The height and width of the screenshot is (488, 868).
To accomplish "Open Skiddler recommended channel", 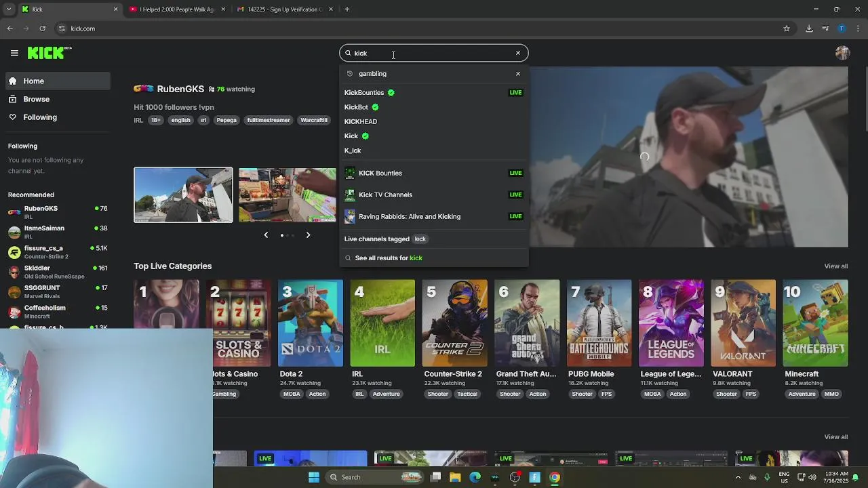I will click(x=58, y=272).
